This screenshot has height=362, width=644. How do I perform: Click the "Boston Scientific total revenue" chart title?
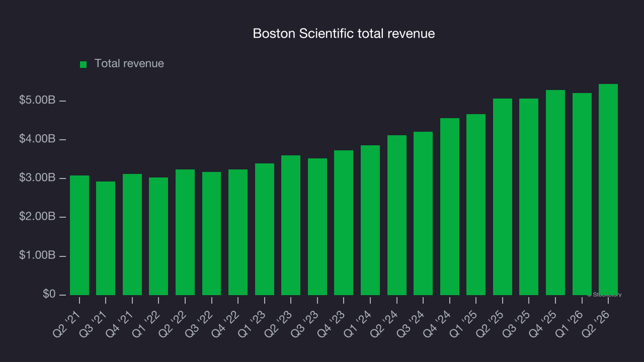344,34
